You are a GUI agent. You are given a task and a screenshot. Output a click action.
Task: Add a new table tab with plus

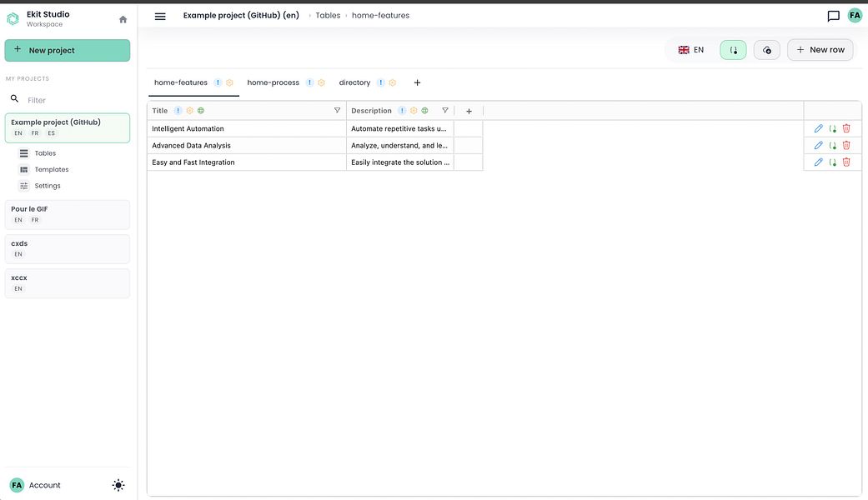coord(418,82)
